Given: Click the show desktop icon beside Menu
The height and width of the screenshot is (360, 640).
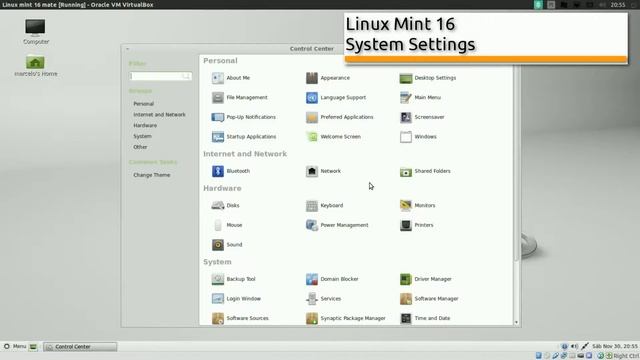Looking at the screenshot, I should tap(33, 347).
